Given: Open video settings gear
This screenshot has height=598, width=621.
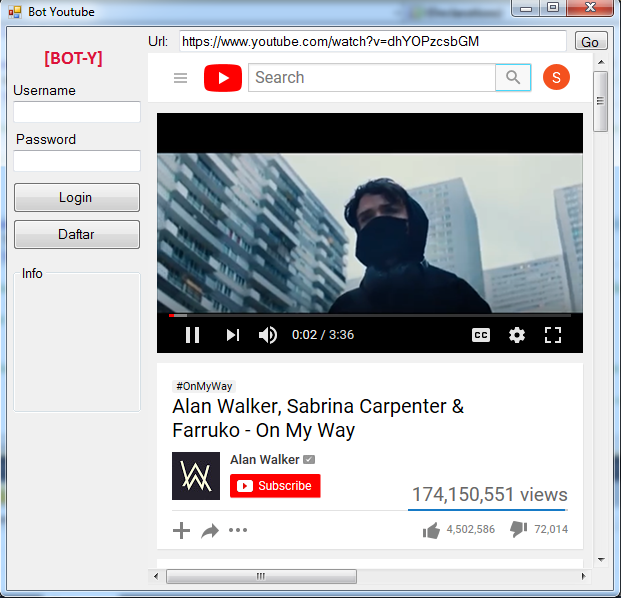Looking at the screenshot, I should [x=517, y=335].
